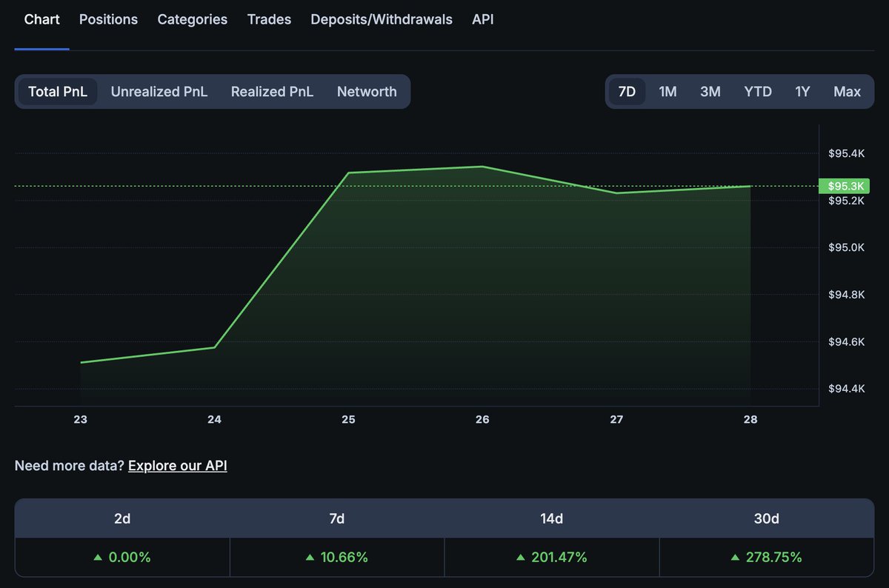Set time range to 7D
This screenshot has width=889, height=588.
pos(627,92)
